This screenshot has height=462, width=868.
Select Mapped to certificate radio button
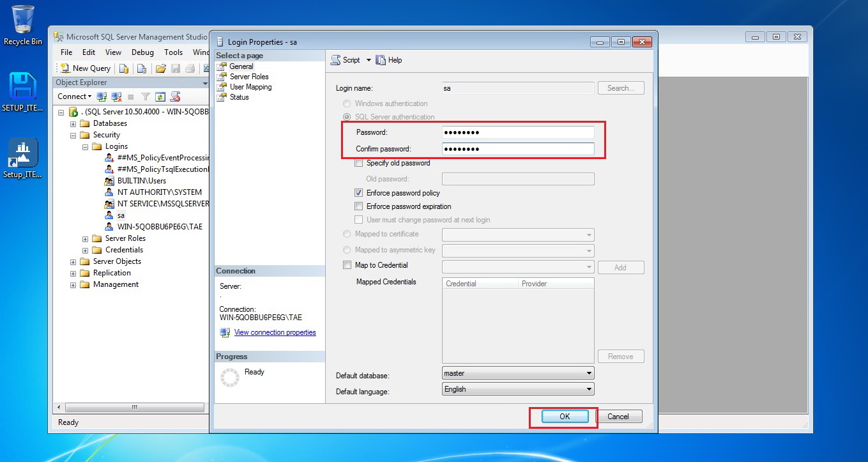347,234
